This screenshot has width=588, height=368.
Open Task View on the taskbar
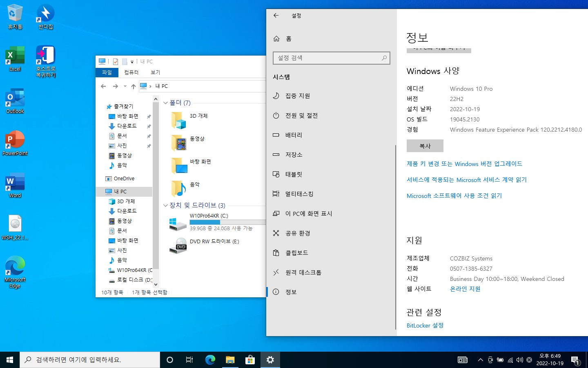(x=189, y=360)
